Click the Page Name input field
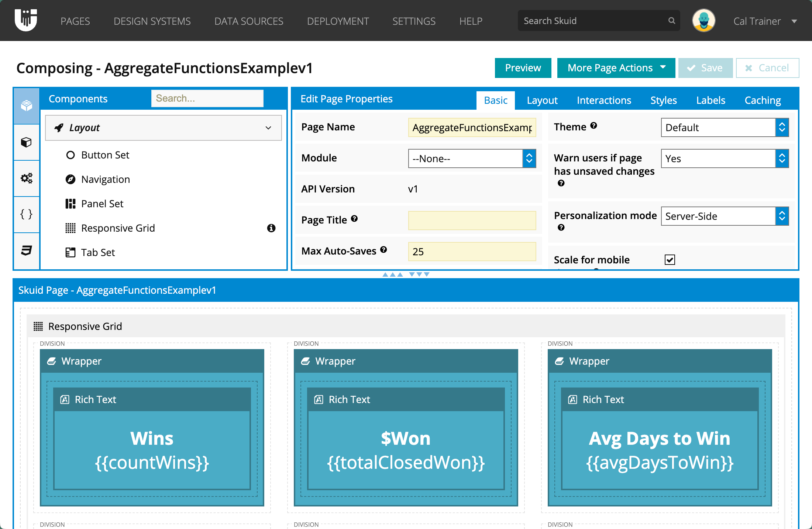The height and width of the screenshot is (529, 812). coord(472,127)
